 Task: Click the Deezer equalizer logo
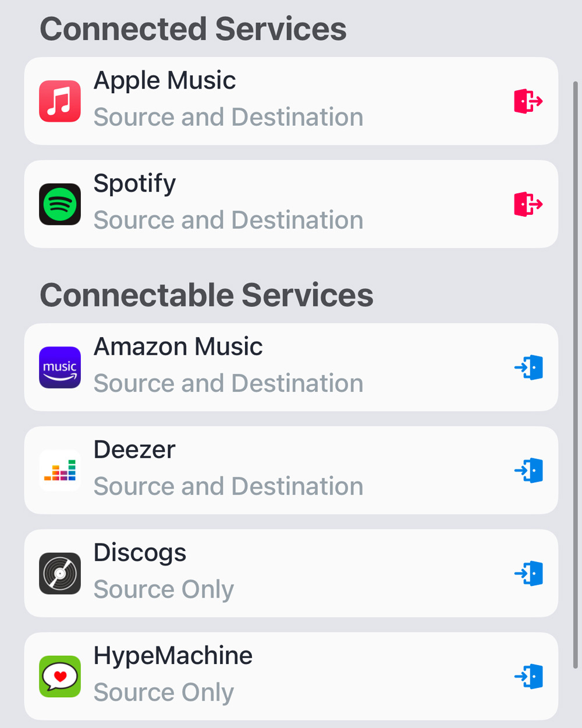click(x=60, y=471)
